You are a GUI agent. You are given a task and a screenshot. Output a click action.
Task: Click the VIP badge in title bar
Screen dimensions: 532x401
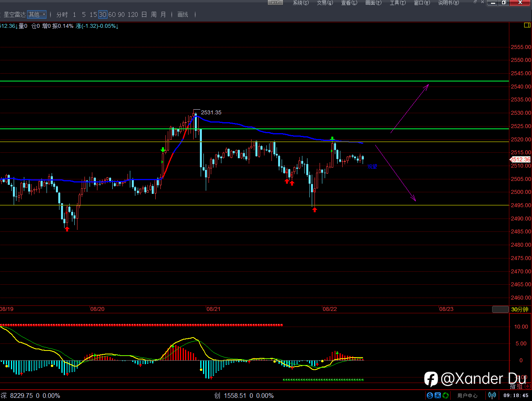coord(275,3)
